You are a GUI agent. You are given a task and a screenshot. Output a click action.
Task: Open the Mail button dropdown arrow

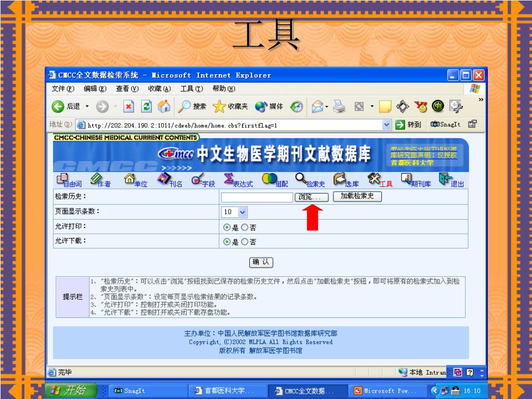tap(326, 107)
